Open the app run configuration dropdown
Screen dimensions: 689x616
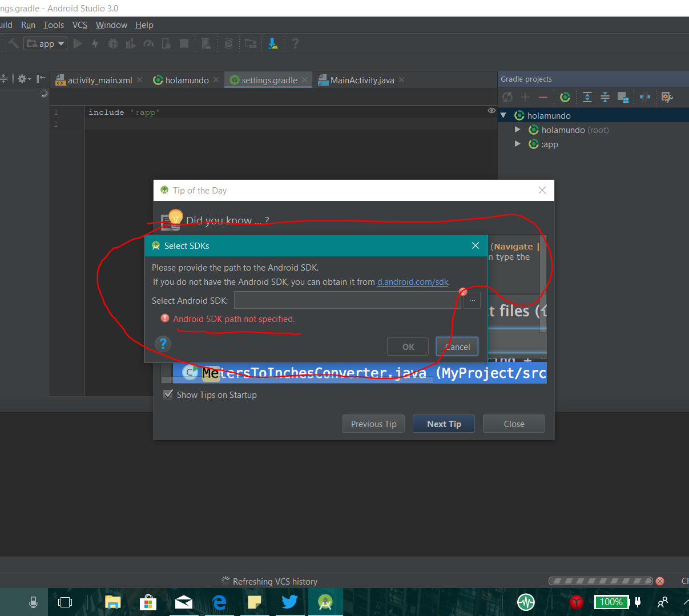(45, 43)
